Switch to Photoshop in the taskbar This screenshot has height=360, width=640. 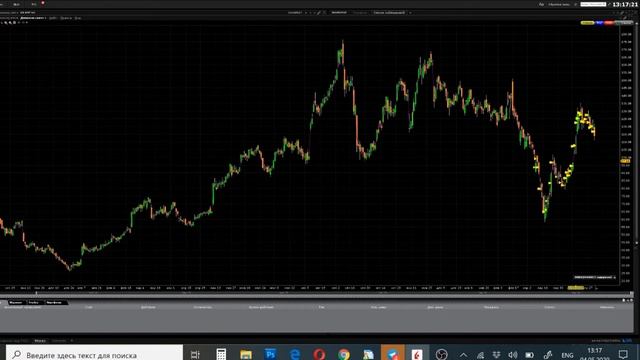click(x=270, y=354)
